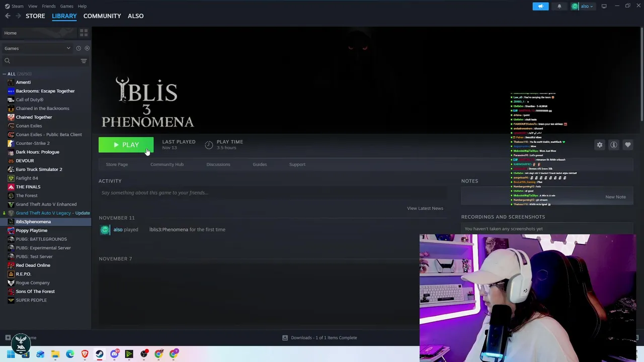Toggle ready to play filter icon
Viewport: 644px width, 362px height.
[x=87, y=48]
